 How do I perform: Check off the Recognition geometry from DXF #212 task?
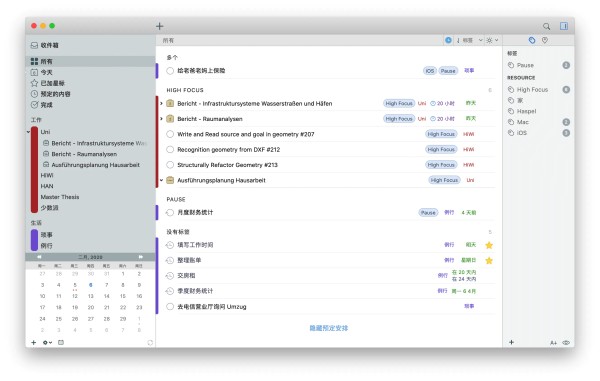(170, 150)
